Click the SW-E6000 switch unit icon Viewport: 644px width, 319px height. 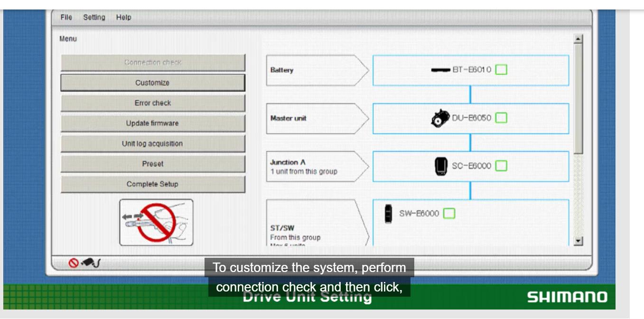coord(388,214)
